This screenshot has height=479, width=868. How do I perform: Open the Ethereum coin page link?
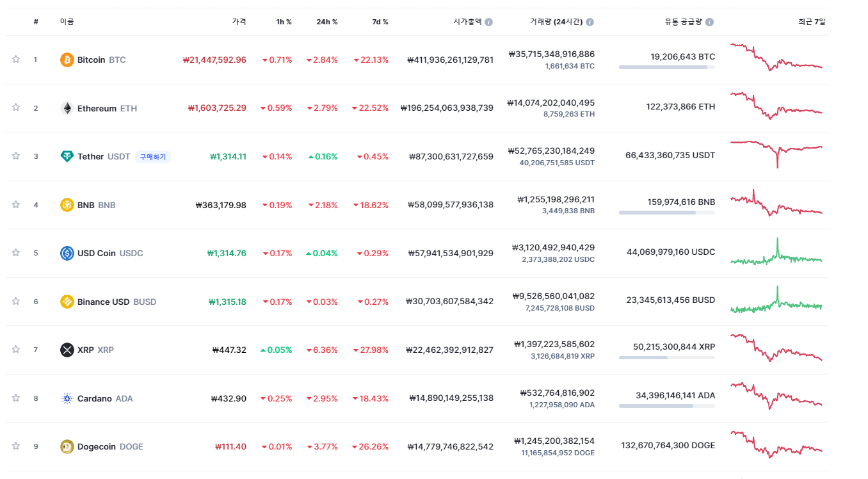coord(107,108)
